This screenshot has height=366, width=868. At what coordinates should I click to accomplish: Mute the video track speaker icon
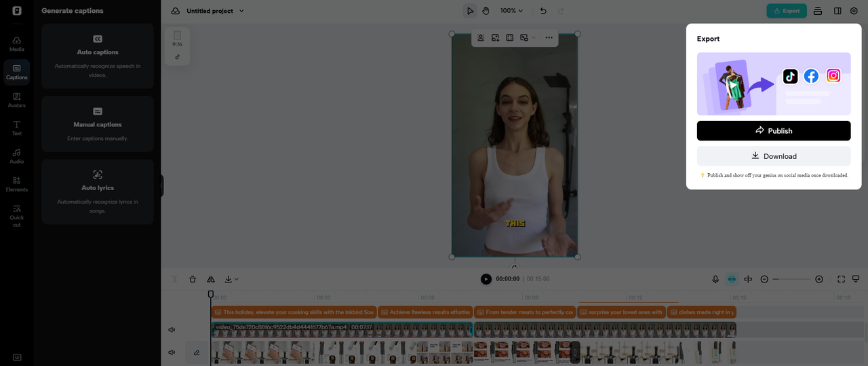[x=172, y=330]
